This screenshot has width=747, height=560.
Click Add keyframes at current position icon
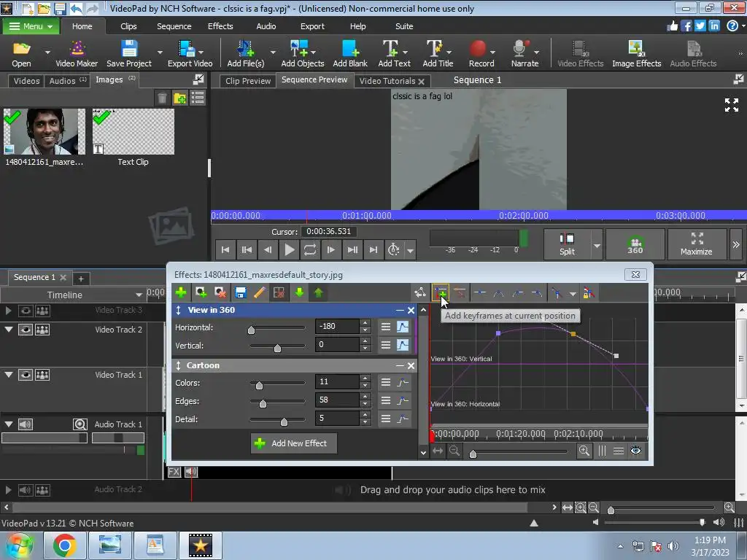coord(440,292)
